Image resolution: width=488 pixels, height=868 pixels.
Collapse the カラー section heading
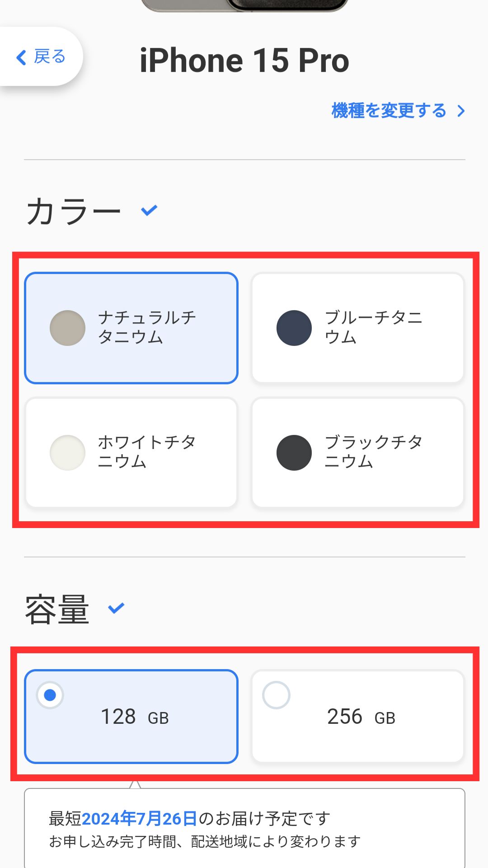(x=74, y=212)
